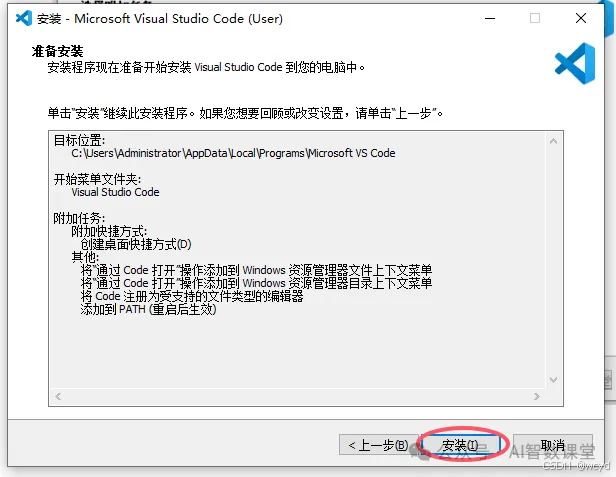Click the 将 Code 注册为受支持的文件类型 line
Screen dimensions: 616x477
point(192,296)
